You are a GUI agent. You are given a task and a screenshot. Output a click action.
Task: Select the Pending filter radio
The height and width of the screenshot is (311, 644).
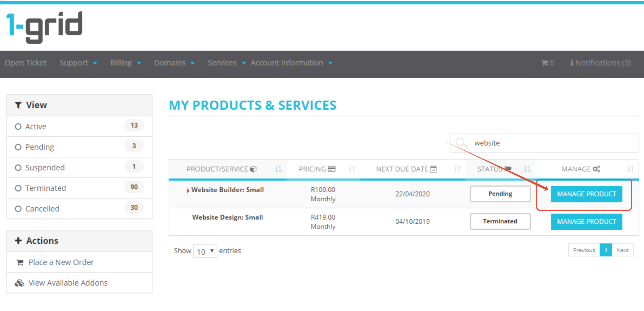18,147
